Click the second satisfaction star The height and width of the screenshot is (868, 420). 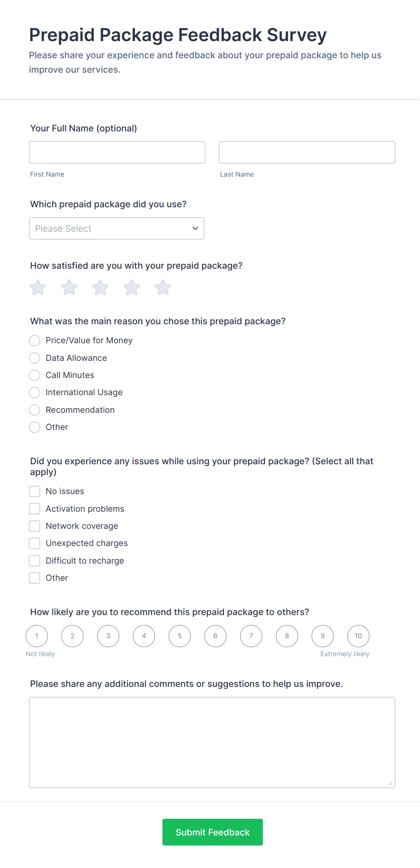click(x=69, y=287)
